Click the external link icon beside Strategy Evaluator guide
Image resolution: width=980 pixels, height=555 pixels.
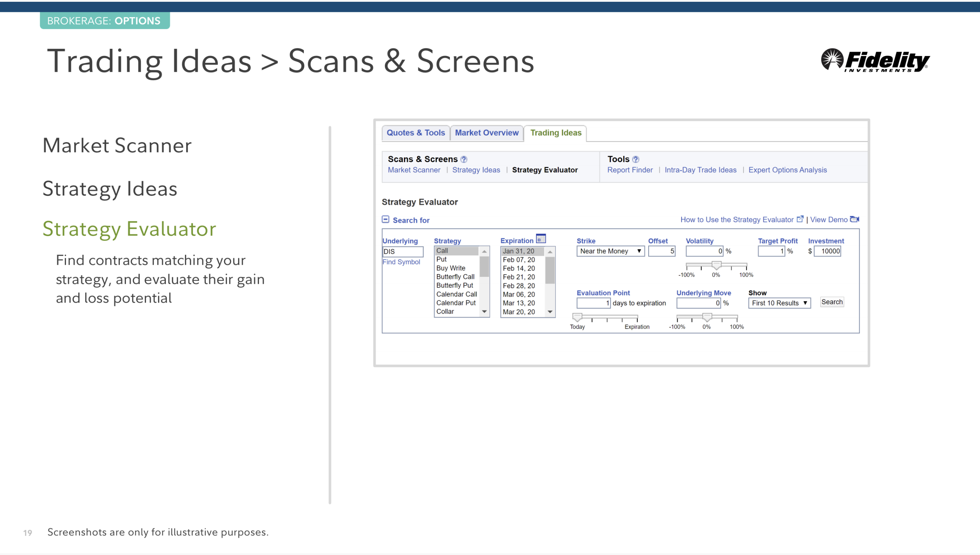pyautogui.click(x=800, y=219)
